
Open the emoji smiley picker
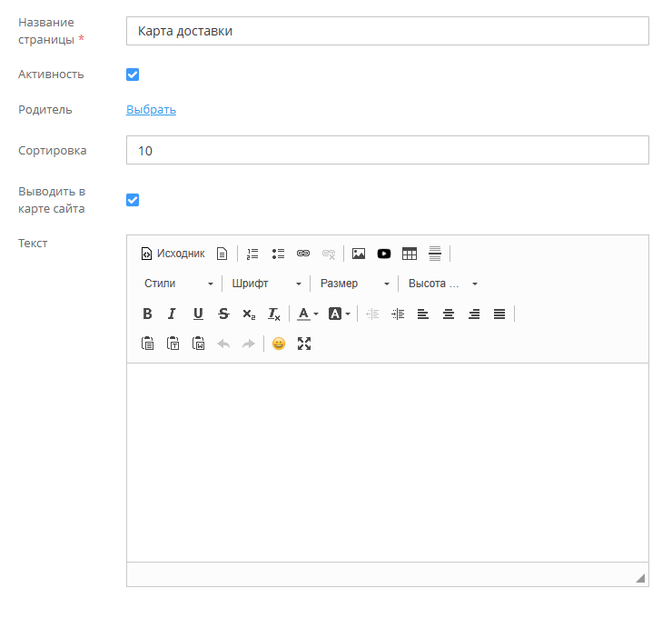[279, 344]
